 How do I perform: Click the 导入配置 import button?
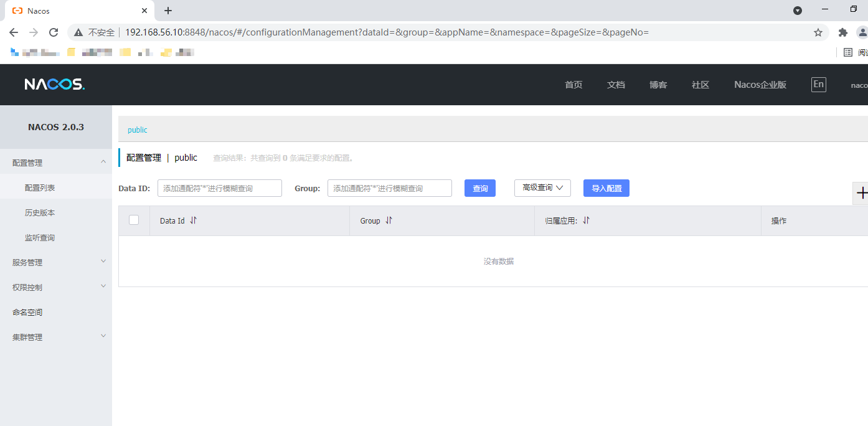point(606,187)
